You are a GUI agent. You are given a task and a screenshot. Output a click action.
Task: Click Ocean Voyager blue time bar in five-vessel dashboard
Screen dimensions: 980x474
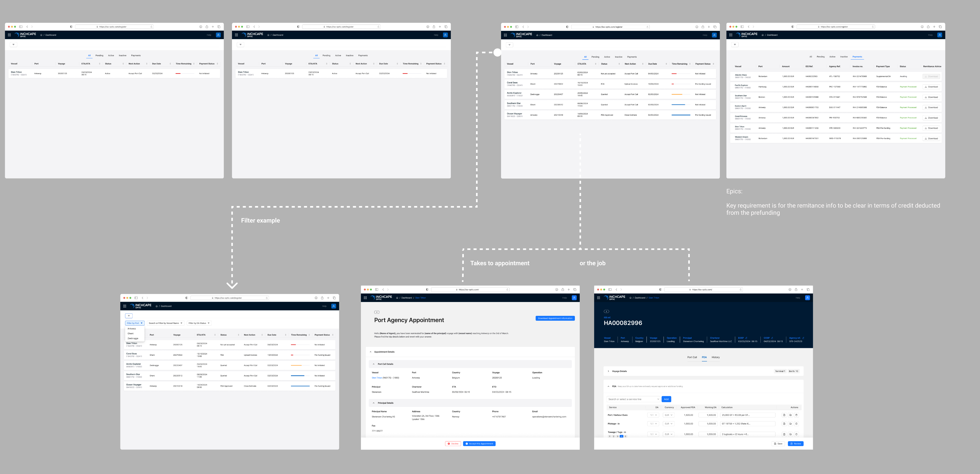click(x=681, y=115)
